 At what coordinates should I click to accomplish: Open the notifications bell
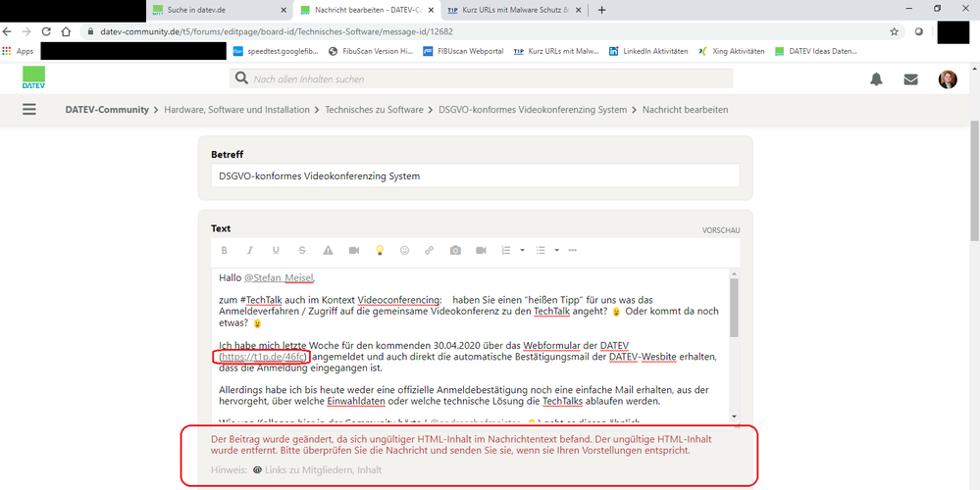[876, 79]
